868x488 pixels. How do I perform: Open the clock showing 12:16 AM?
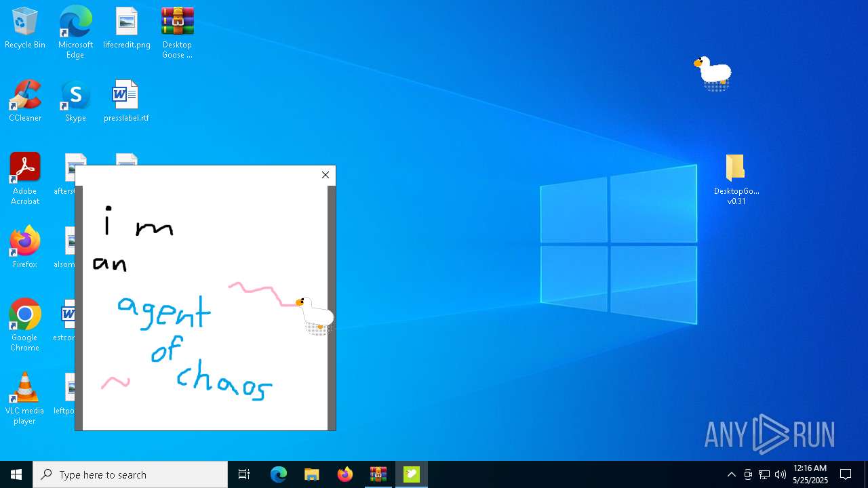coord(810,474)
